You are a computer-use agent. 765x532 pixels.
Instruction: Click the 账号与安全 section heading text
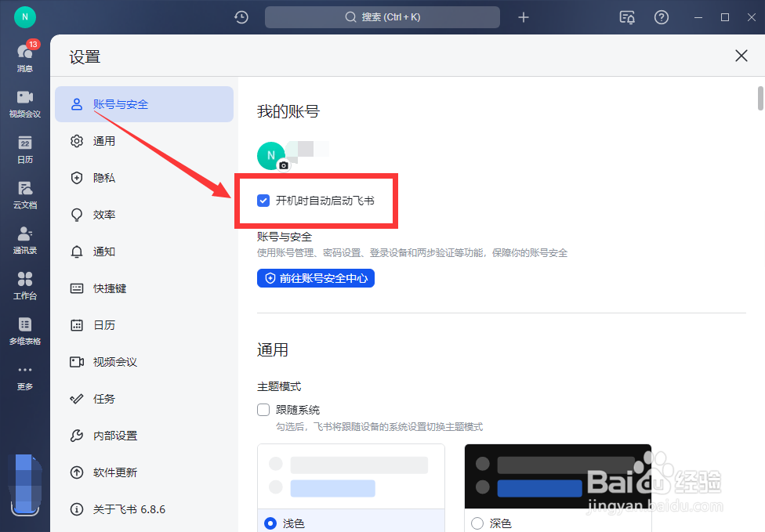285,237
